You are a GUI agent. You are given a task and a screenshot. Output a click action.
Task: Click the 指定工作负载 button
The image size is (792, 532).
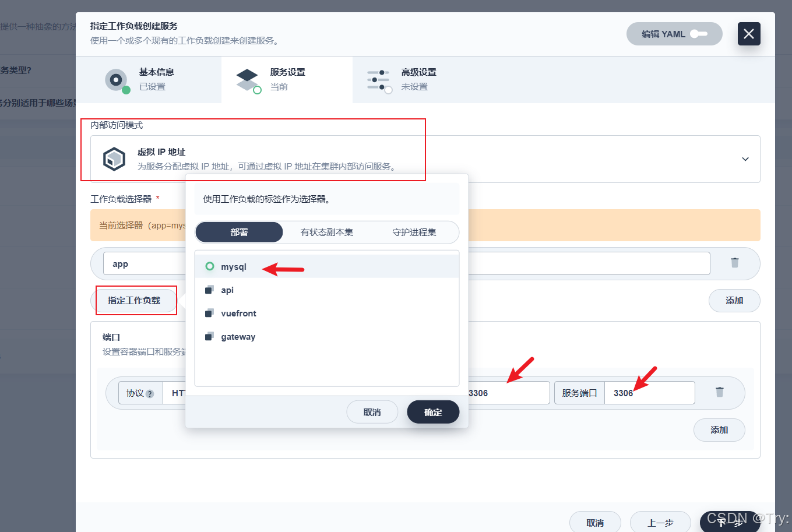(136, 300)
